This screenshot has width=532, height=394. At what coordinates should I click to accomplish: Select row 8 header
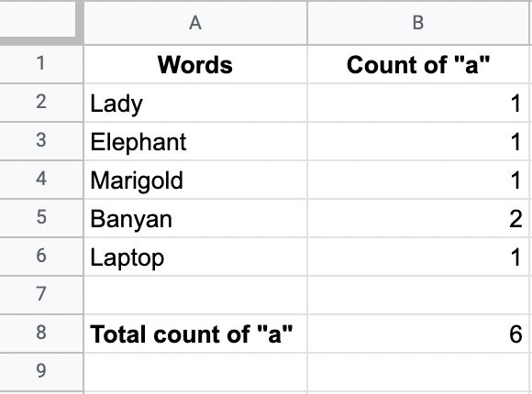(x=41, y=333)
